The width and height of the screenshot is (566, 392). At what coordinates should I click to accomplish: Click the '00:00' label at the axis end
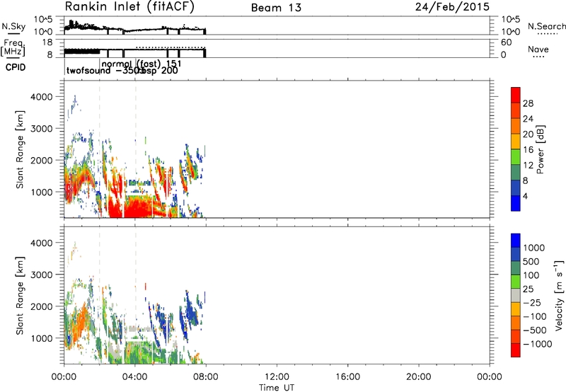(490, 377)
